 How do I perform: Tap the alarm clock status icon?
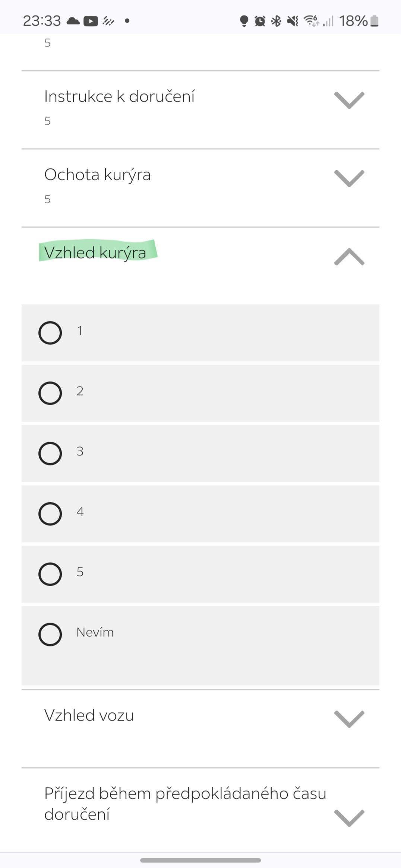click(260, 21)
